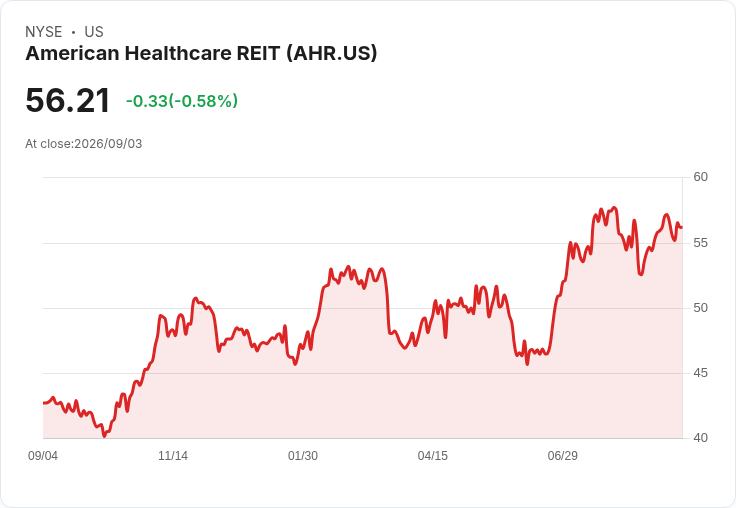Click the 60 price axis label
This screenshot has height=508, width=736.
pyautogui.click(x=700, y=177)
